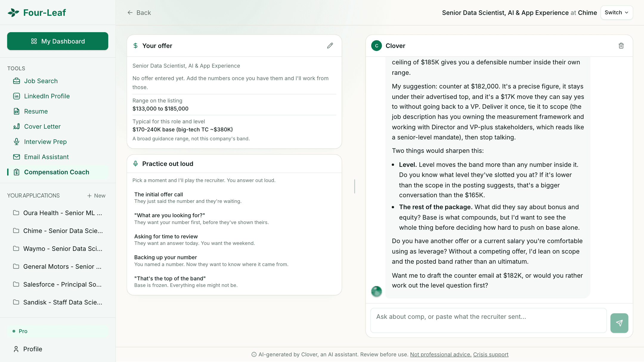Click folder icon beside Sandisk application

(x=16, y=302)
